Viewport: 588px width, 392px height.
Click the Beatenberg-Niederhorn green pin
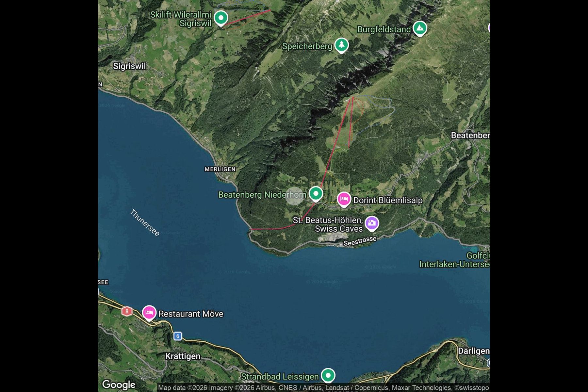pyautogui.click(x=316, y=194)
